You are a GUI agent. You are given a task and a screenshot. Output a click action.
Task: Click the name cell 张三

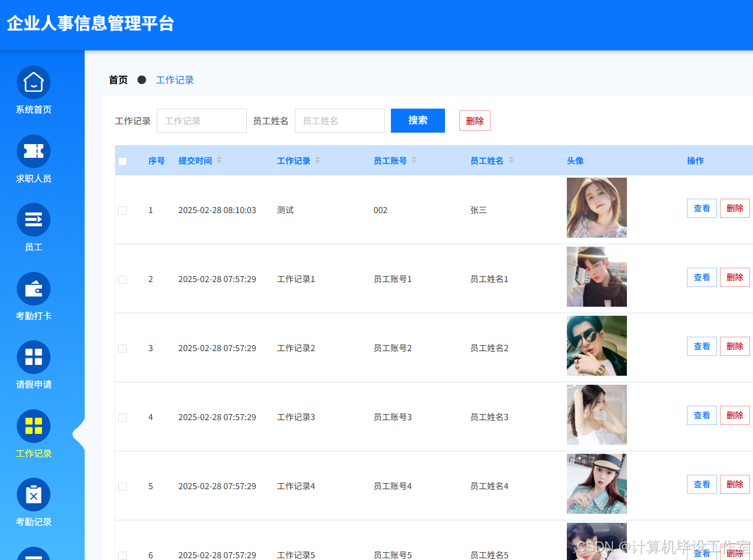pos(479,210)
